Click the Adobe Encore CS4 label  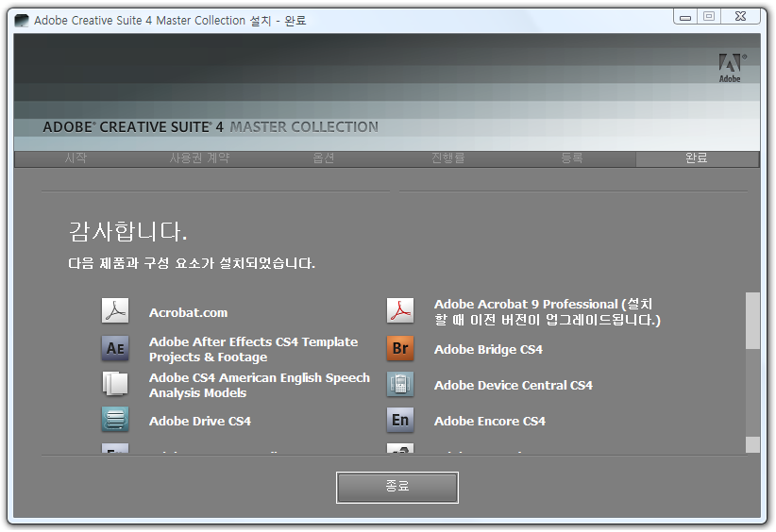[490, 422]
